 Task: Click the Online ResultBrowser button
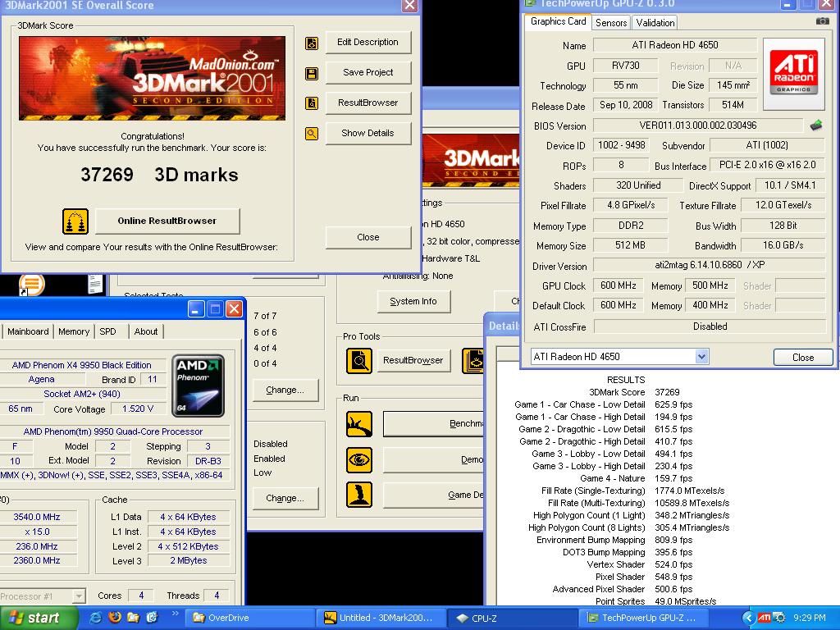(x=167, y=221)
